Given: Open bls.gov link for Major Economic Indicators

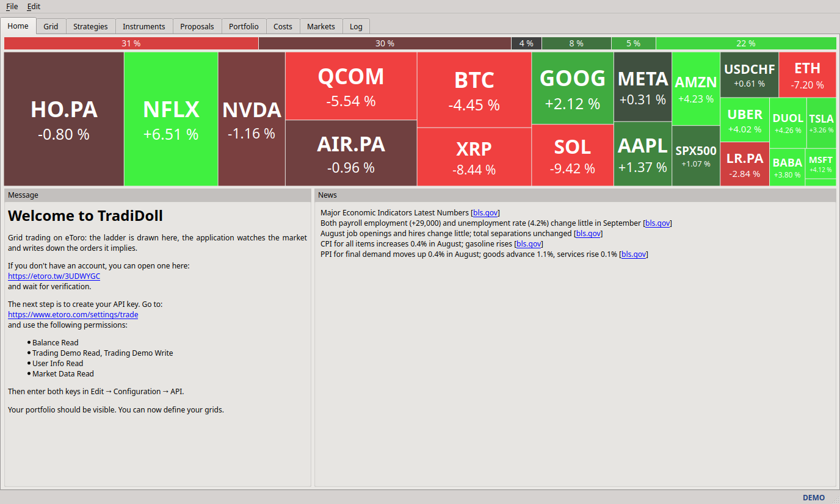Looking at the screenshot, I should (x=485, y=212).
